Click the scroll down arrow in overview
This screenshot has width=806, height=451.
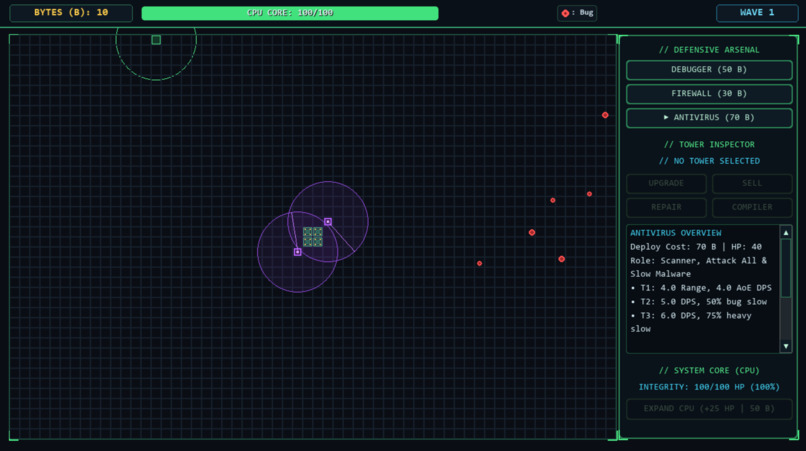tap(786, 346)
